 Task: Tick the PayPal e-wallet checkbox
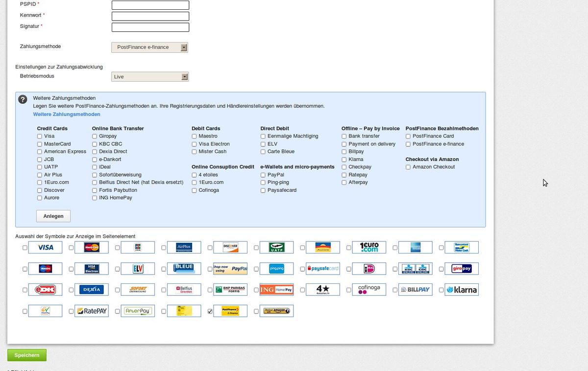click(263, 175)
